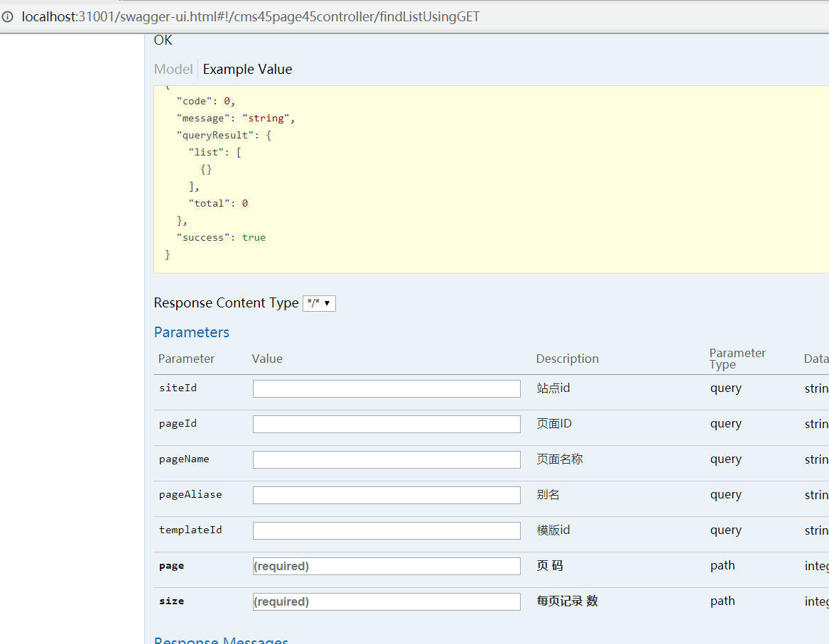The width and height of the screenshot is (829, 644).
Task: Click the "success": true line in example
Action: (x=221, y=238)
